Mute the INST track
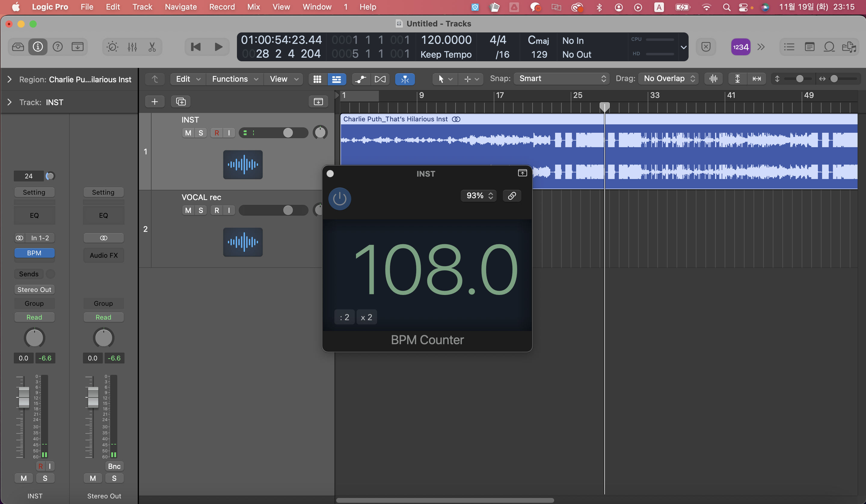 188,133
